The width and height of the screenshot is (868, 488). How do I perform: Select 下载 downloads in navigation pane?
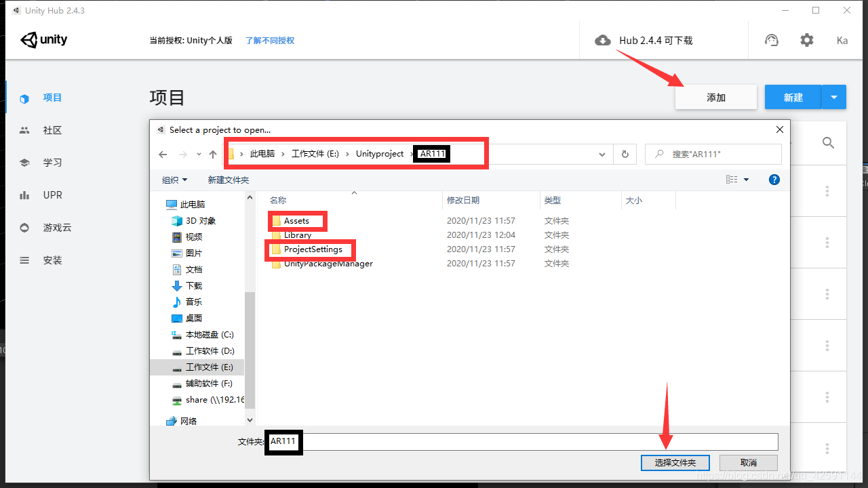click(194, 285)
